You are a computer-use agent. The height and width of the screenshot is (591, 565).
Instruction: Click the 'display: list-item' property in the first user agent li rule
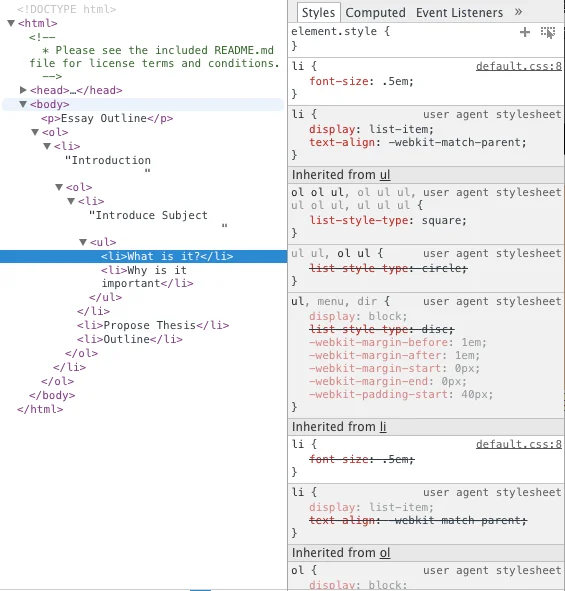[x=371, y=129]
